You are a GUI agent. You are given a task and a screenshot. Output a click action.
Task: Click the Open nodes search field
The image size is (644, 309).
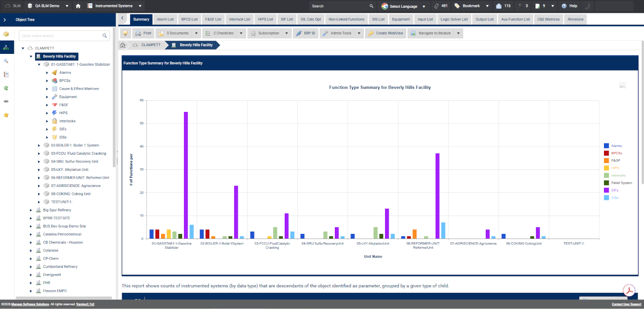(x=61, y=35)
